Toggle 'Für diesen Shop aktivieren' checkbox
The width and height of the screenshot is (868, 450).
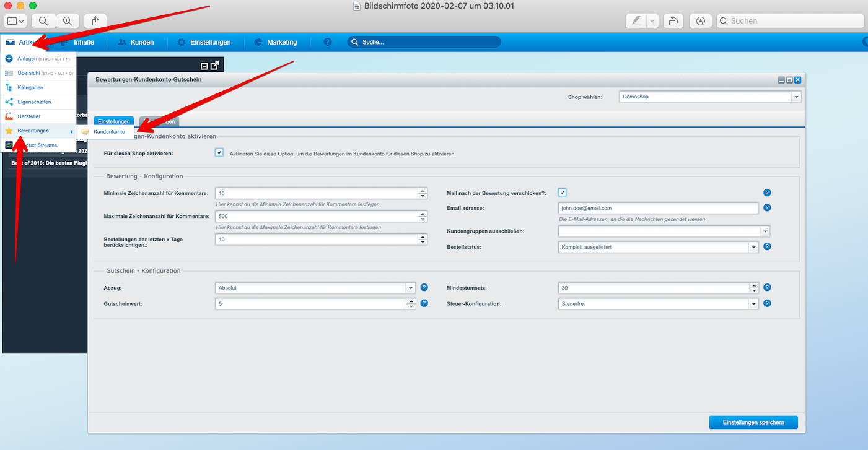point(219,152)
